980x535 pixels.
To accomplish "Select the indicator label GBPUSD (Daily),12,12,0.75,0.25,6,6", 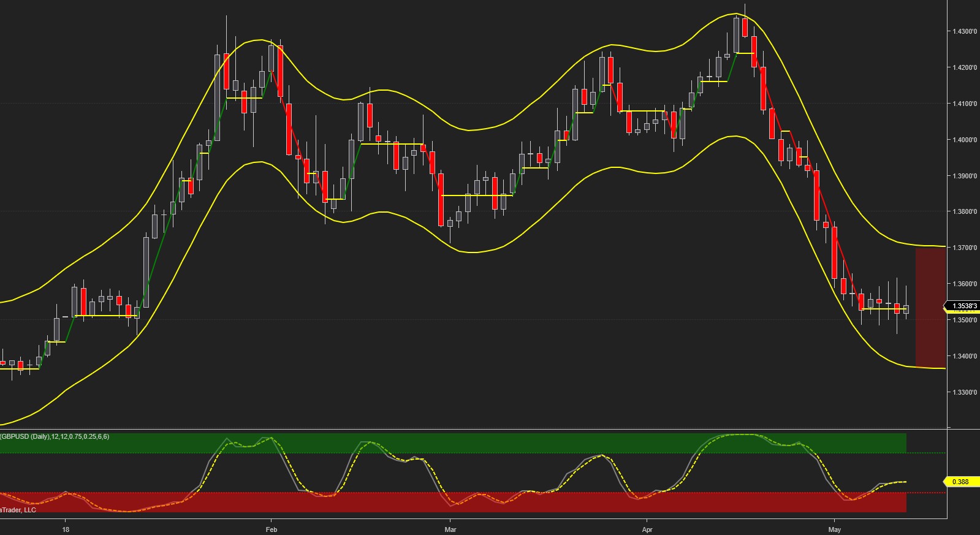I will [55, 436].
